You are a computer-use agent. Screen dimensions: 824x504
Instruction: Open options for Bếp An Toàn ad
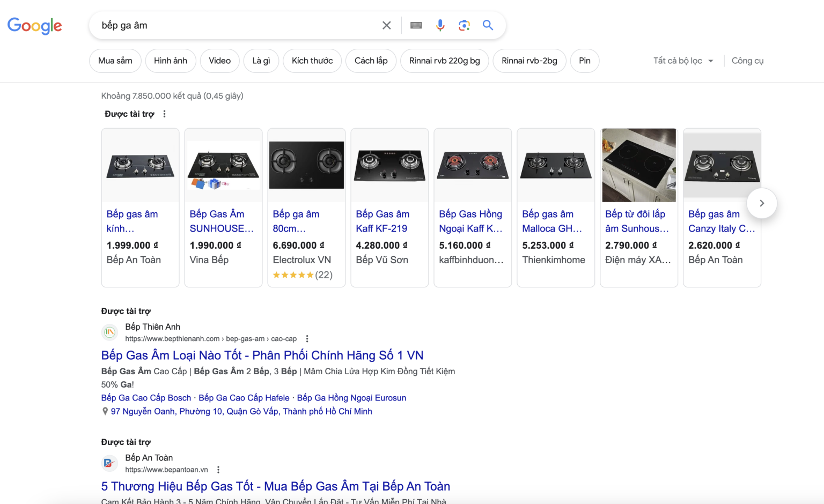[x=218, y=470]
